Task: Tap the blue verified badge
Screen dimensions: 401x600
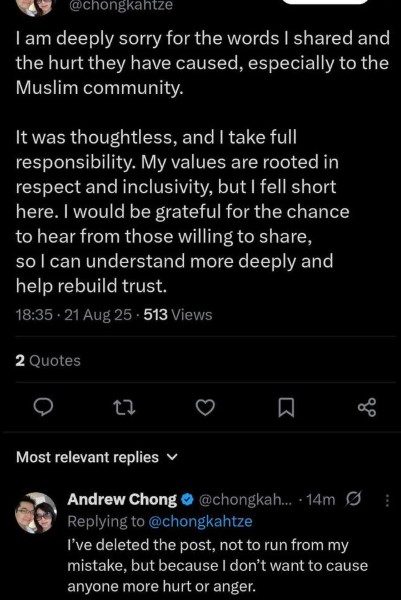Action: pyautogui.click(x=187, y=499)
